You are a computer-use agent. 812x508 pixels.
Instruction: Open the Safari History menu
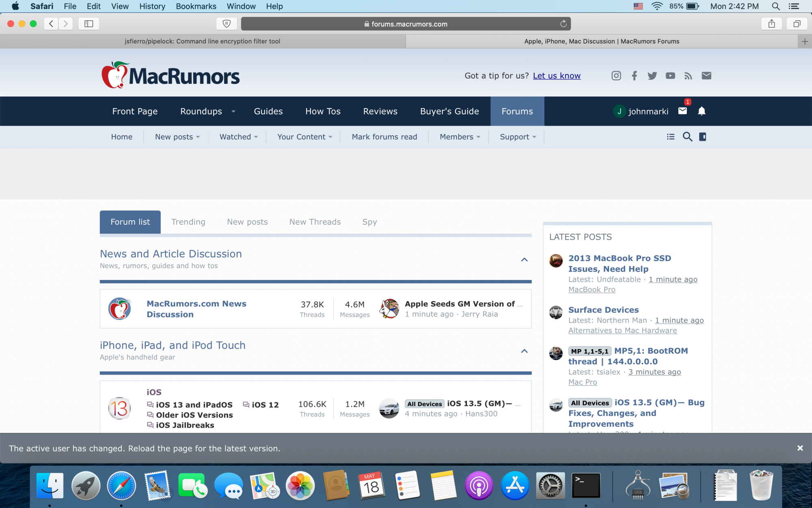pos(152,6)
